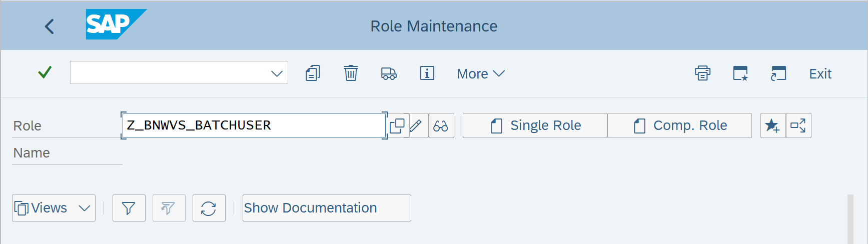Screen dimensions: 868x244
Task: Expand the More menu
Action: click(480, 74)
